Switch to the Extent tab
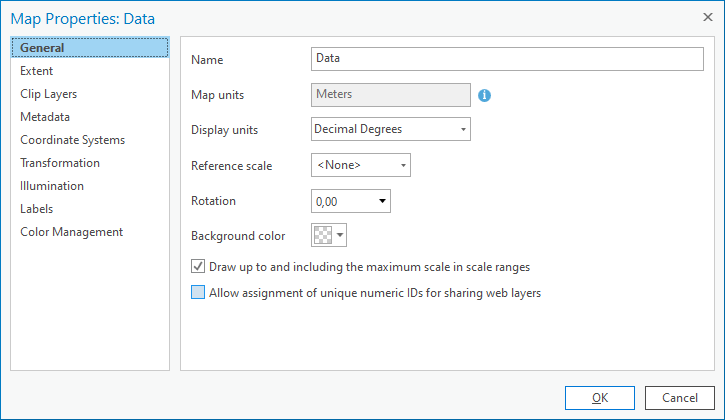The image size is (725, 420). [37, 71]
